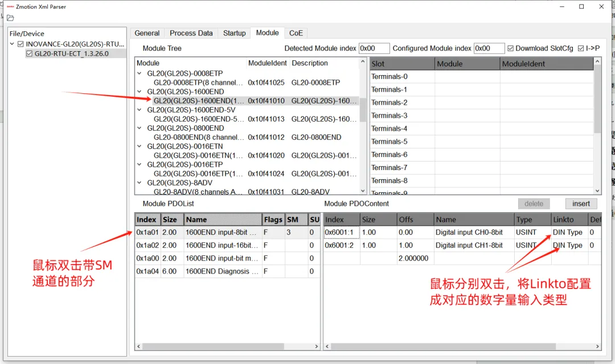
Task: Click the Detected Module index input field
Action: [x=374, y=48]
